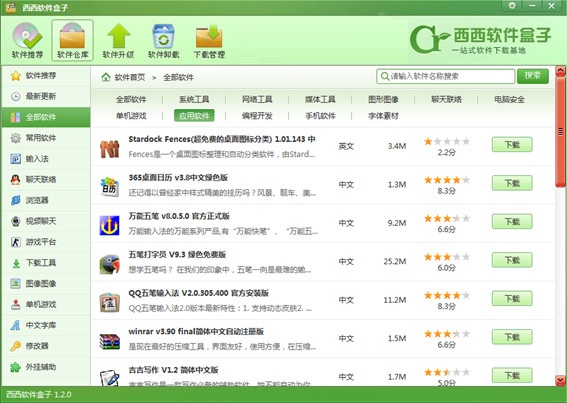
Task: Download 五笔打字员 via 下载 button
Action: pyautogui.click(x=512, y=260)
